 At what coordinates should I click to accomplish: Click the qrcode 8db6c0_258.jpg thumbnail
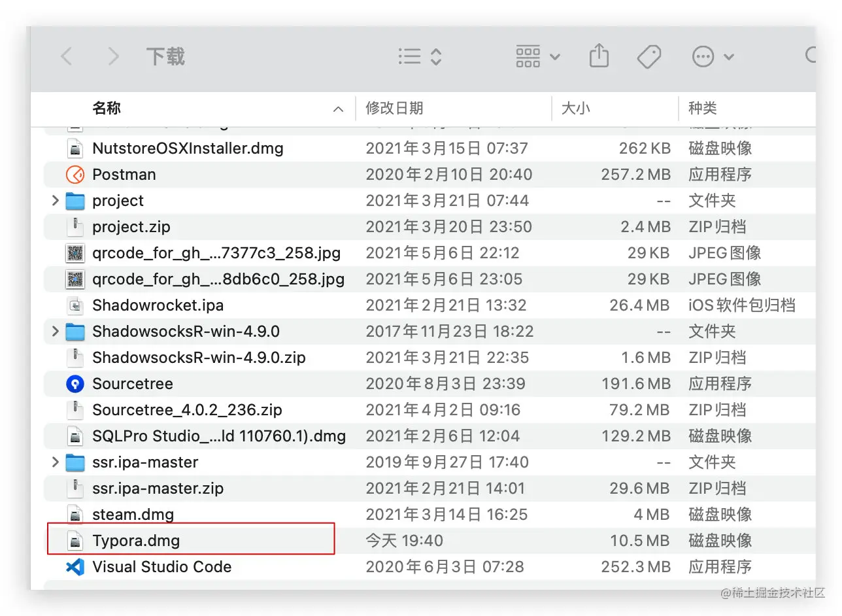click(x=76, y=279)
